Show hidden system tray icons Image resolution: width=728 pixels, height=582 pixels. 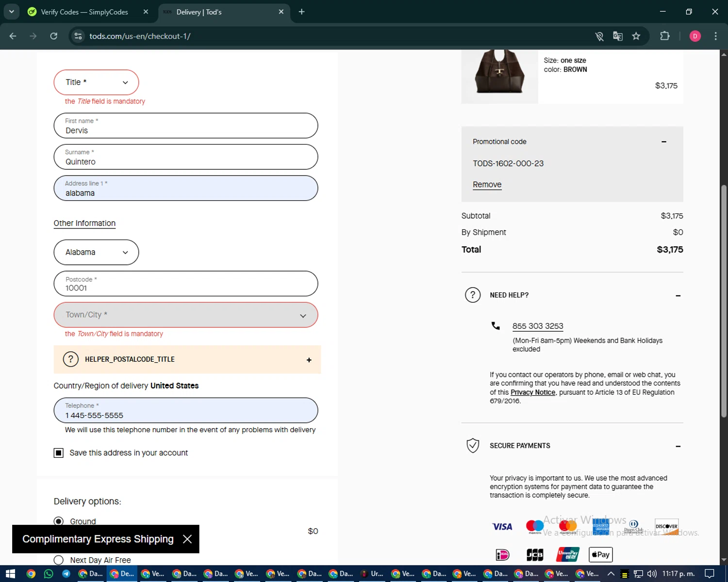pyautogui.click(x=611, y=574)
